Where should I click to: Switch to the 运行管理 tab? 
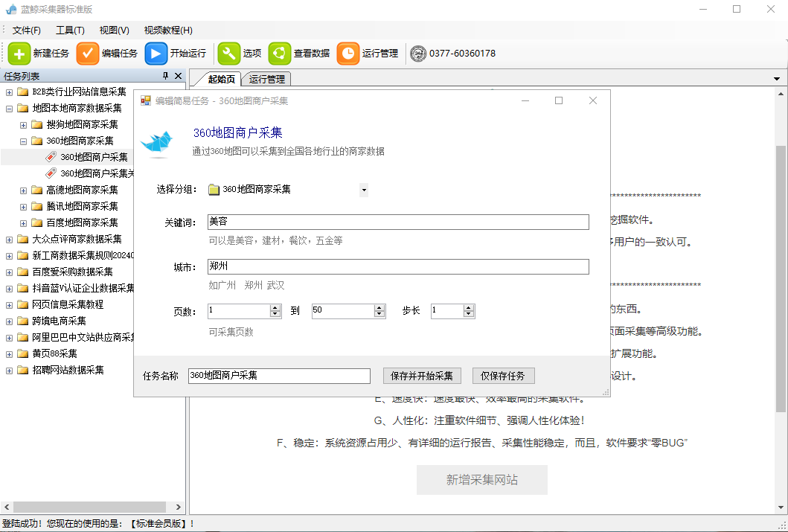click(267, 80)
